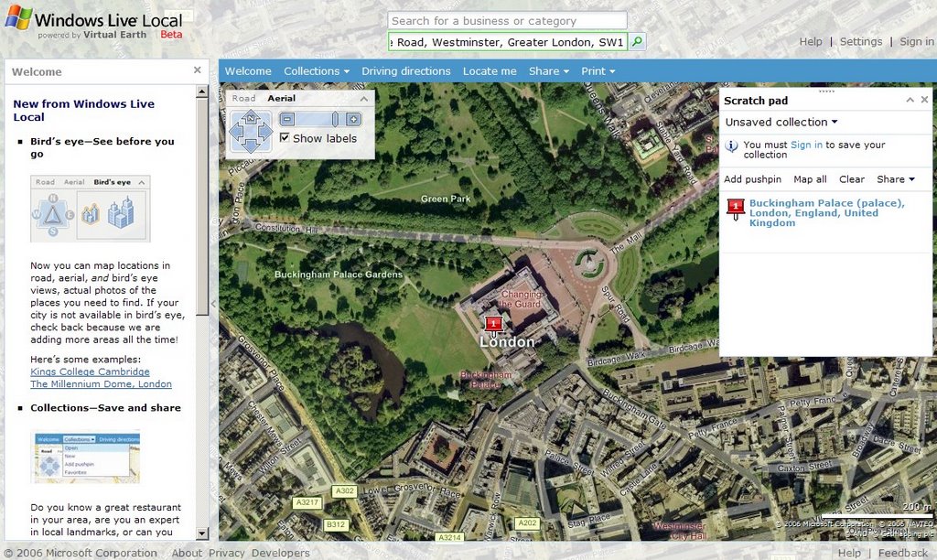937x560 pixels.
Task: Click Welcome in the blue toolbar
Action: tap(248, 71)
